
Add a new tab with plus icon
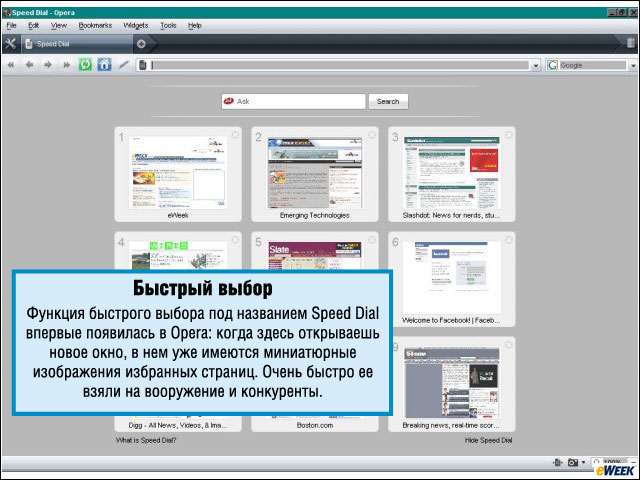click(x=141, y=44)
